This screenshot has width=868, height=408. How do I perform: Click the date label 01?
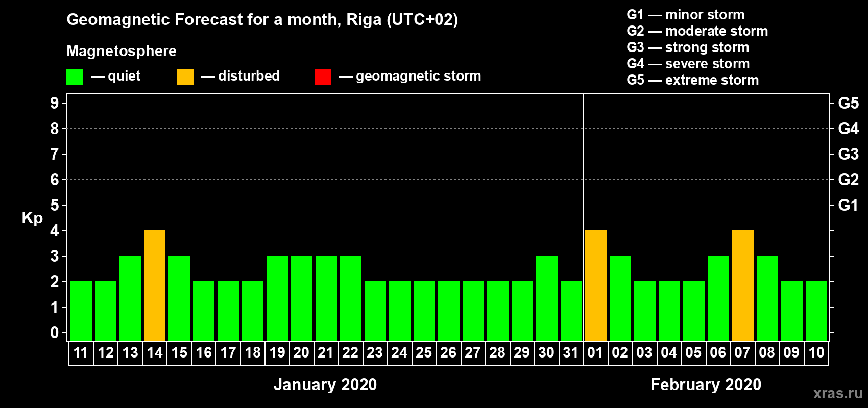[595, 352]
